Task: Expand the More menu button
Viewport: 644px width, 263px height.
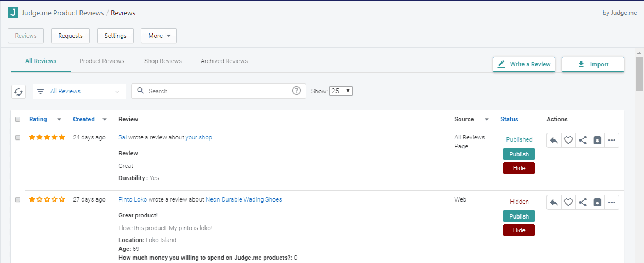Action: [159, 36]
